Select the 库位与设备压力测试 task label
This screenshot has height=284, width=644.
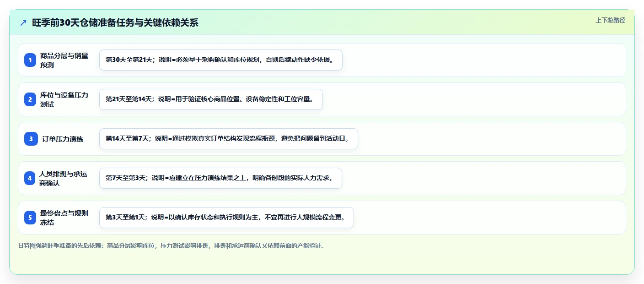tap(64, 99)
